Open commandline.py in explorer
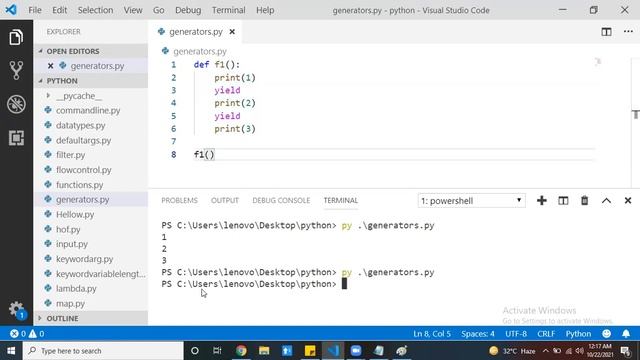The image size is (640, 360). pos(91,110)
